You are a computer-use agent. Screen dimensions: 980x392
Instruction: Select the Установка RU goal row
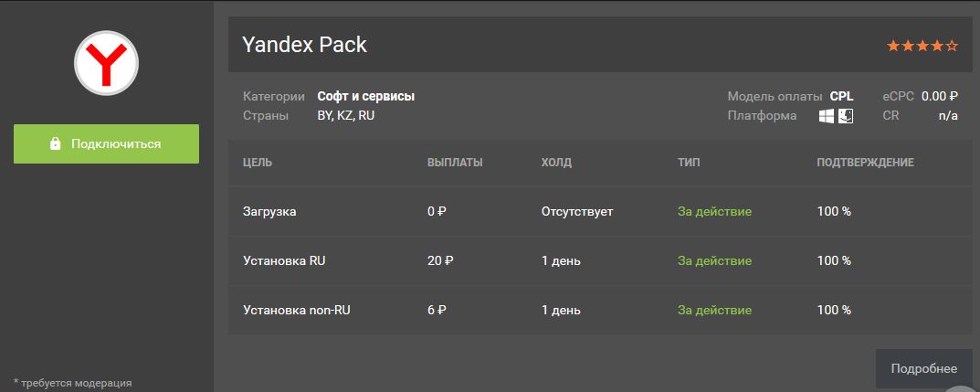pos(284,260)
